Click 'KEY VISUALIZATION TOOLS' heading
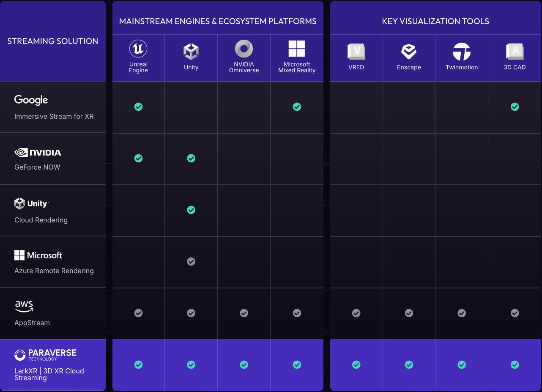 click(435, 21)
